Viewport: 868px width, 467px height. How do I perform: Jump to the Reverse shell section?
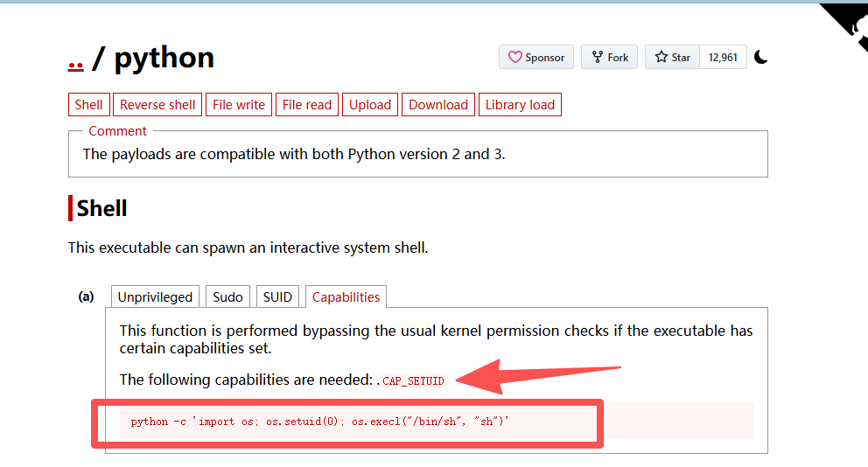click(x=157, y=105)
